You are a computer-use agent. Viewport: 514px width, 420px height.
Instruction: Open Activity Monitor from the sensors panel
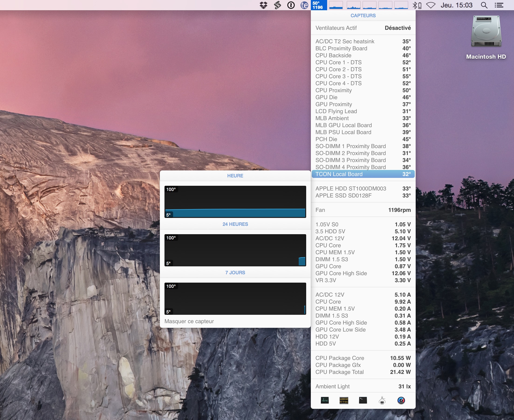(324, 400)
